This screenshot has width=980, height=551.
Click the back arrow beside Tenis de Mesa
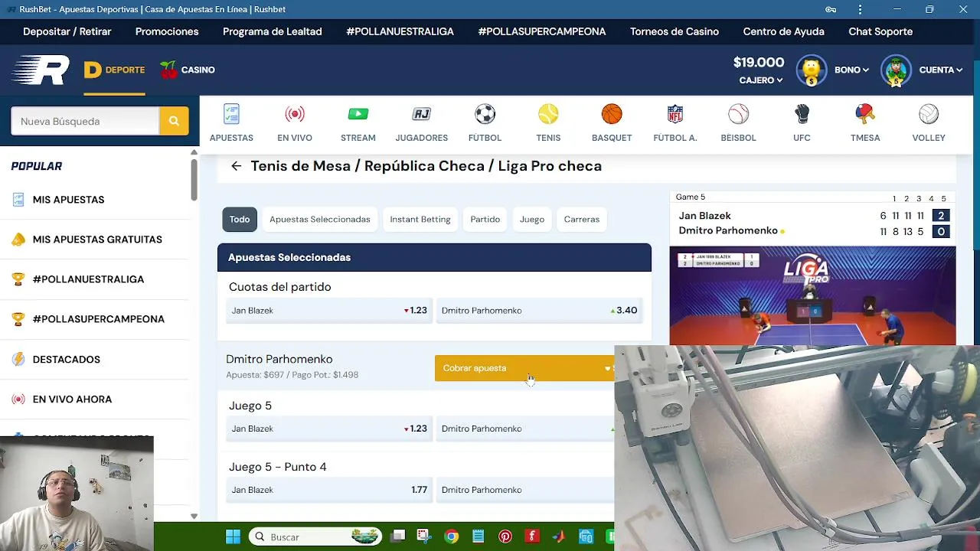(236, 166)
